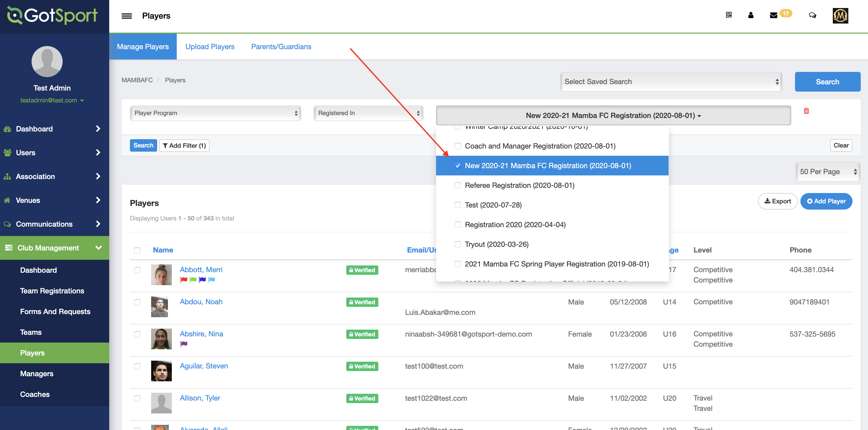Click the Verified badge for Abdou, Noah
The height and width of the screenshot is (430, 868).
(362, 302)
